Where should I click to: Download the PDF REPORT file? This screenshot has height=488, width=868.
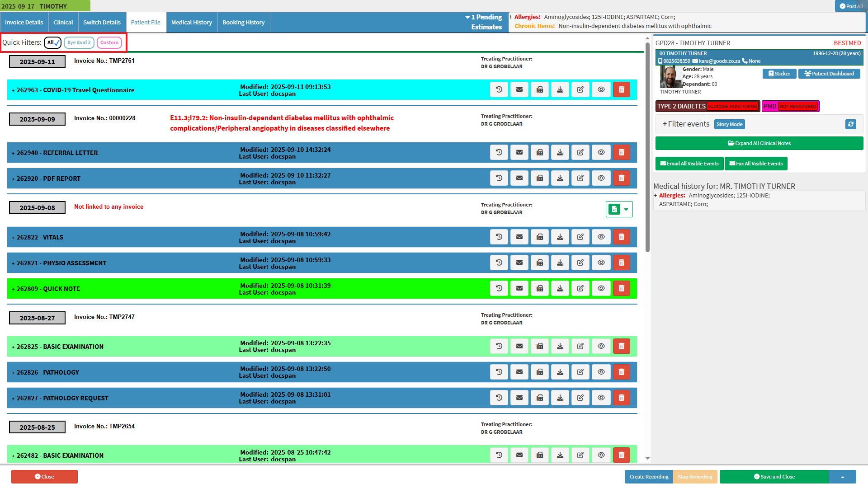560,178
